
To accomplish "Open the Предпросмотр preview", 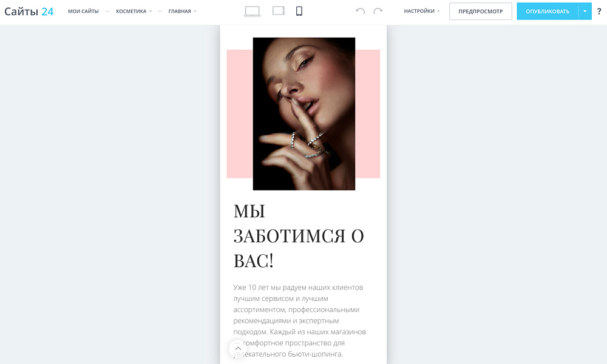I will [x=480, y=11].
